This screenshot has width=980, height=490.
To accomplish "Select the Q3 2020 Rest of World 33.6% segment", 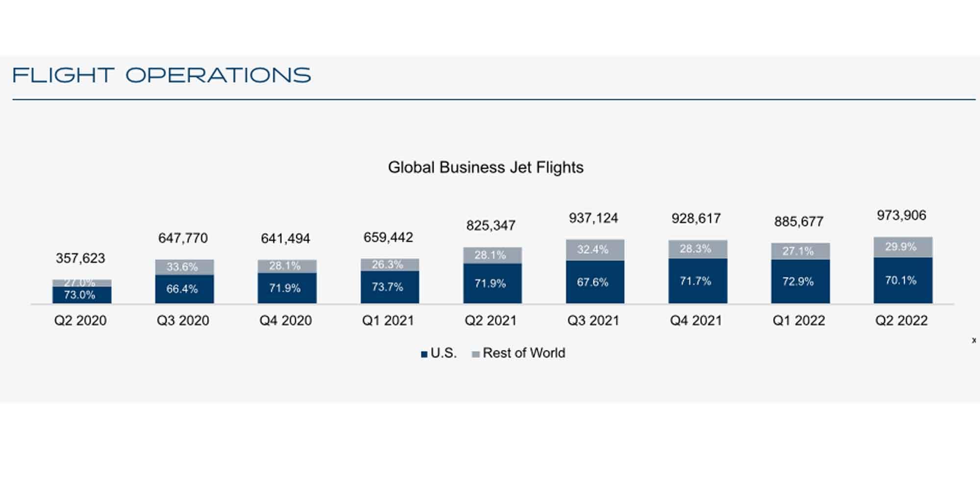I will tap(184, 267).
